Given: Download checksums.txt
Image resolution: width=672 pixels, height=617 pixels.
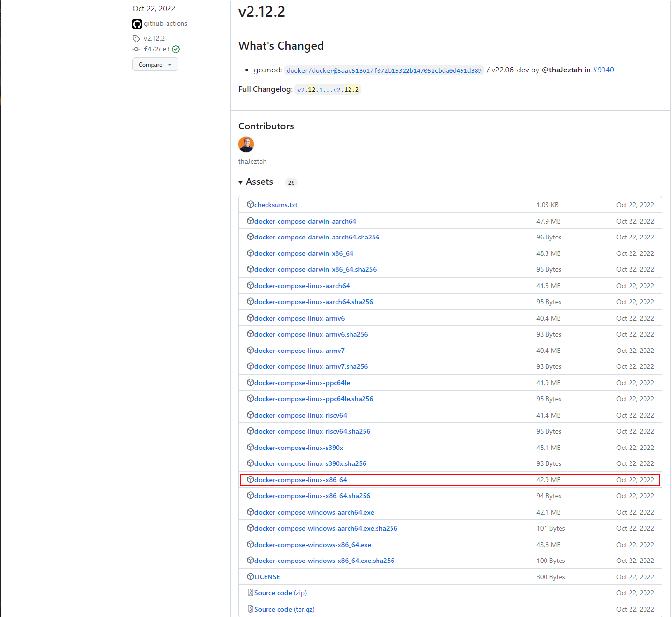Looking at the screenshot, I should click(276, 205).
